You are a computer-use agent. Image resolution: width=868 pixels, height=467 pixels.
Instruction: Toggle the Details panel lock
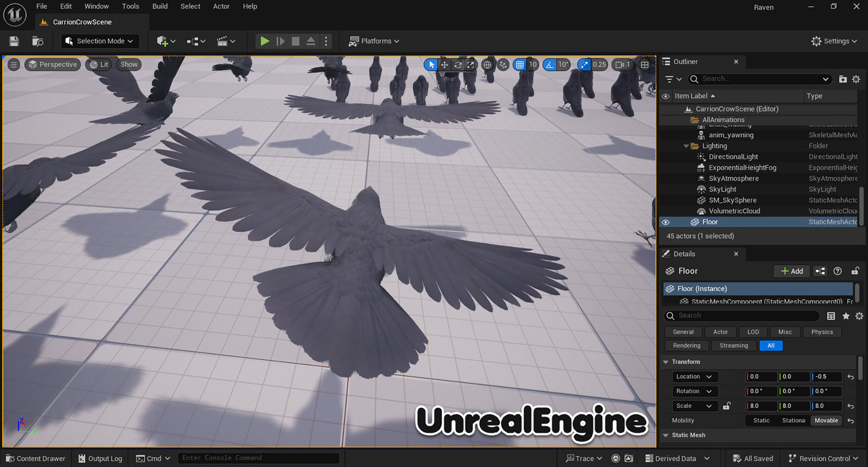click(x=855, y=271)
